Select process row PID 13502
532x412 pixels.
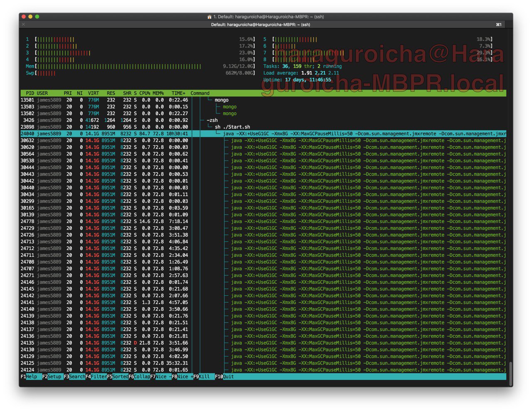(x=263, y=113)
